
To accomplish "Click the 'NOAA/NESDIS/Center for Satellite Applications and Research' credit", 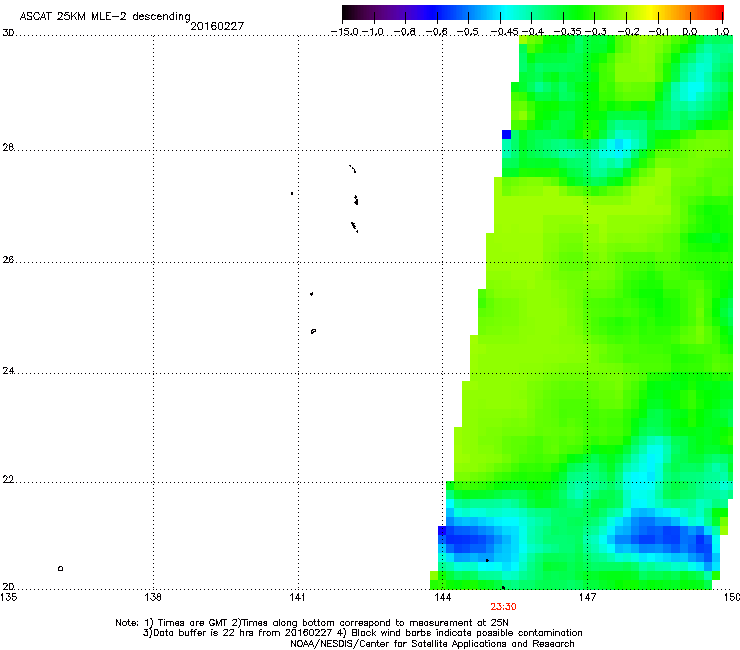I will tap(432, 644).
